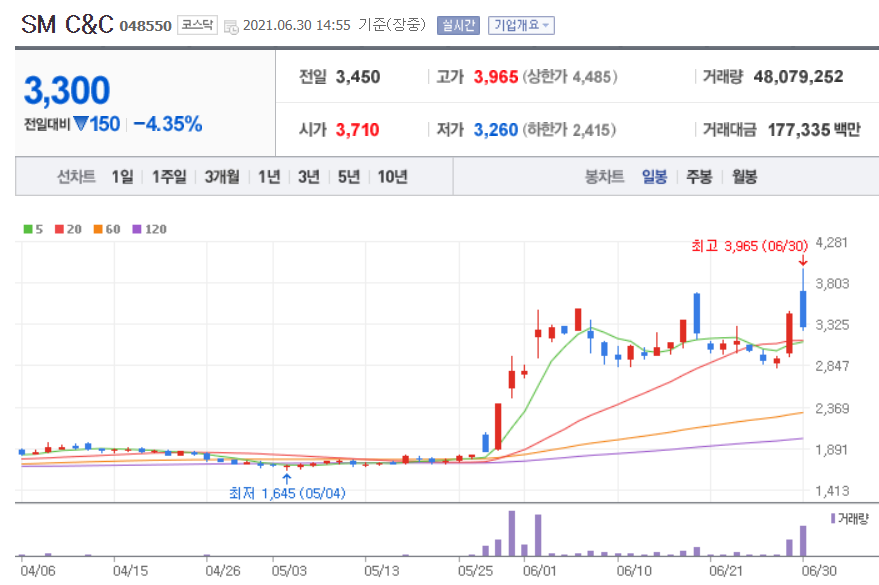The image size is (879, 585).
Task: Click the purple 거래량 volume legend marker
Action: [x=833, y=519]
